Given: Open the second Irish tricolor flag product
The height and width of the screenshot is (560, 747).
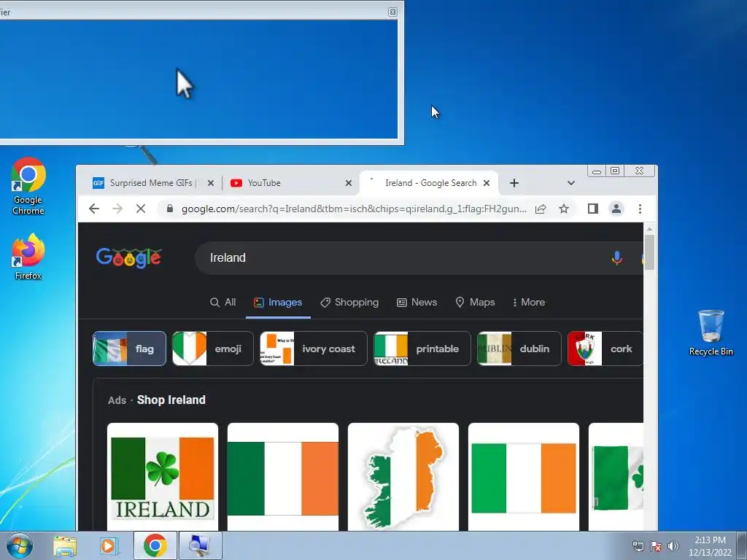Looking at the screenshot, I should pos(283,477).
